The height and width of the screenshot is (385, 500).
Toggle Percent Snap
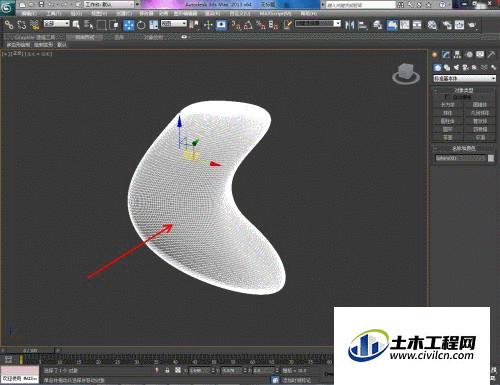pyautogui.click(x=261, y=25)
